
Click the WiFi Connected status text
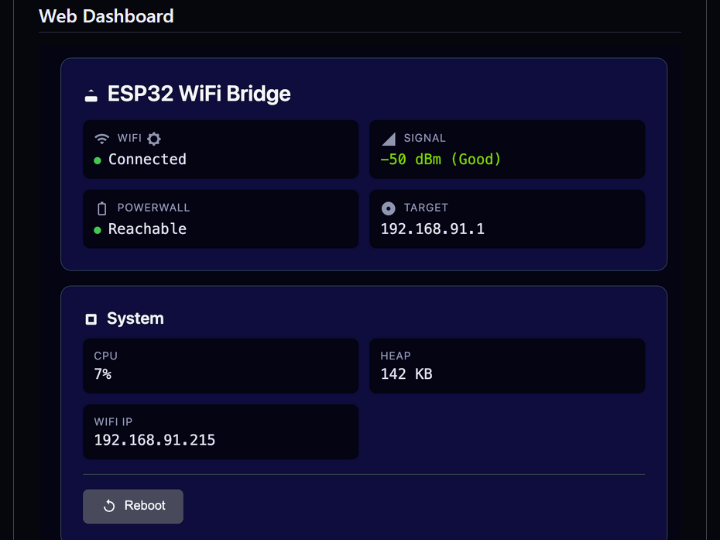[x=147, y=159]
